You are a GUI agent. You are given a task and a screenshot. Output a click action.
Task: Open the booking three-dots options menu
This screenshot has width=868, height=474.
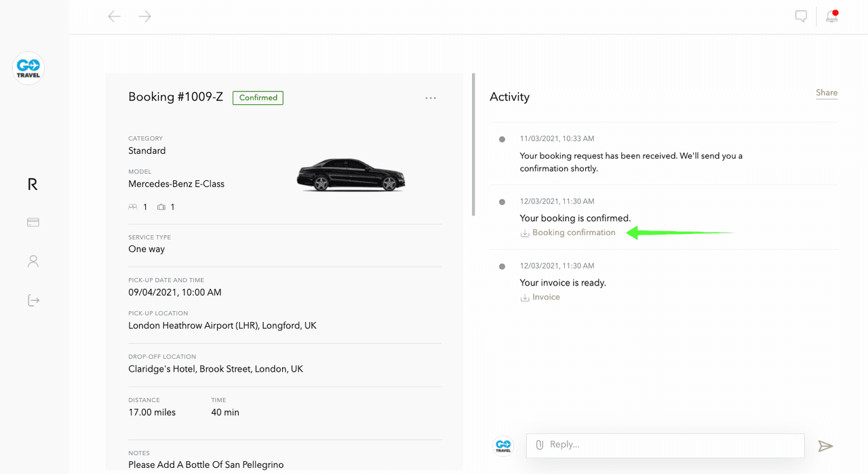(x=431, y=98)
